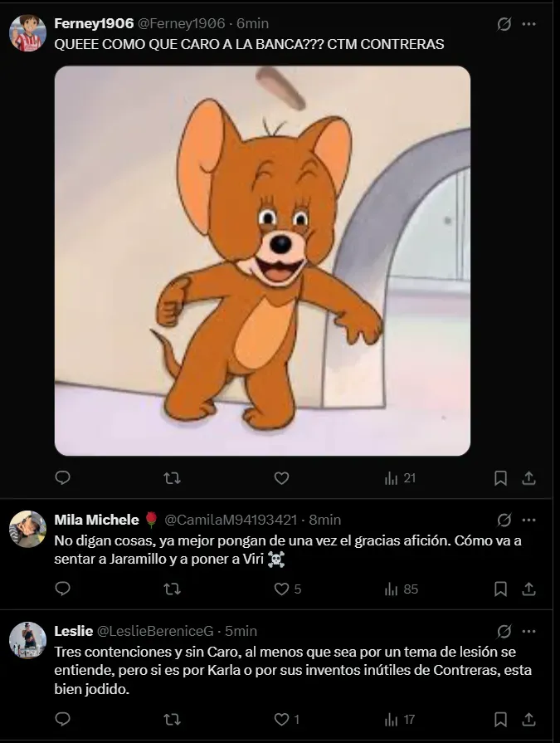Open Mila Michele's profile name link
The image size is (560, 743).
(x=96, y=520)
